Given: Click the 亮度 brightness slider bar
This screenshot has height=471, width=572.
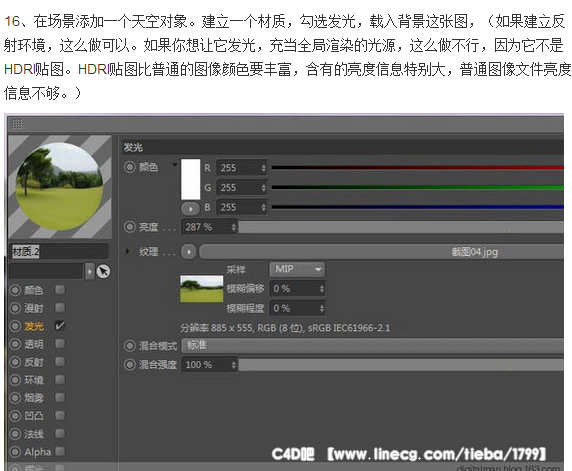Looking at the screenshot, I should (x=401, y=227).
